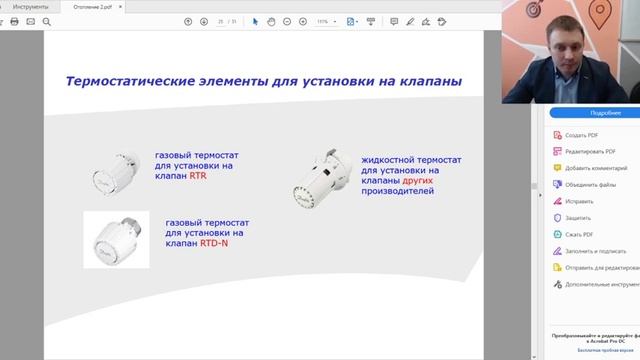Click the RTD-N thermostat image
The height and width of the screenshot is (360, 640).
(116, 240)
